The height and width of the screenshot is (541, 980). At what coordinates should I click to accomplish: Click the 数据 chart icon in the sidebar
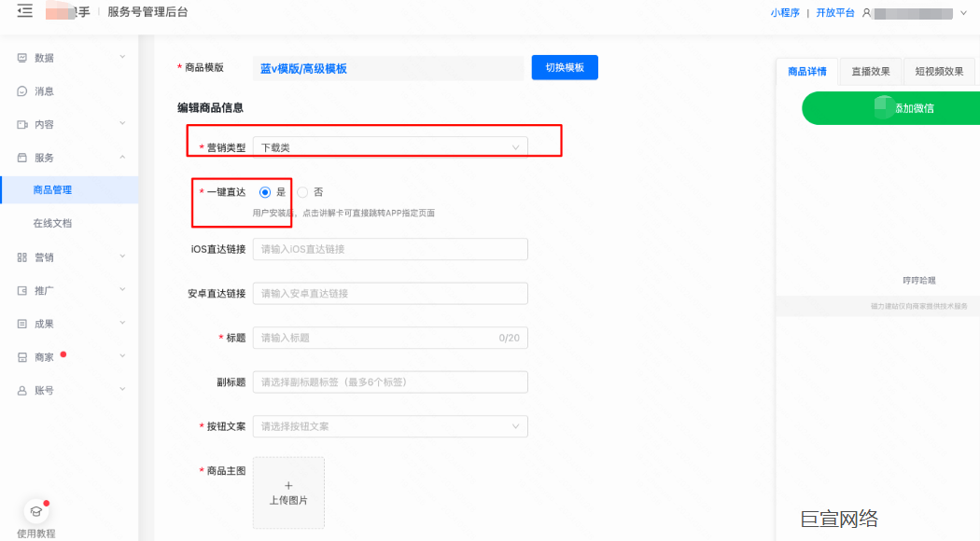point(21,58)
